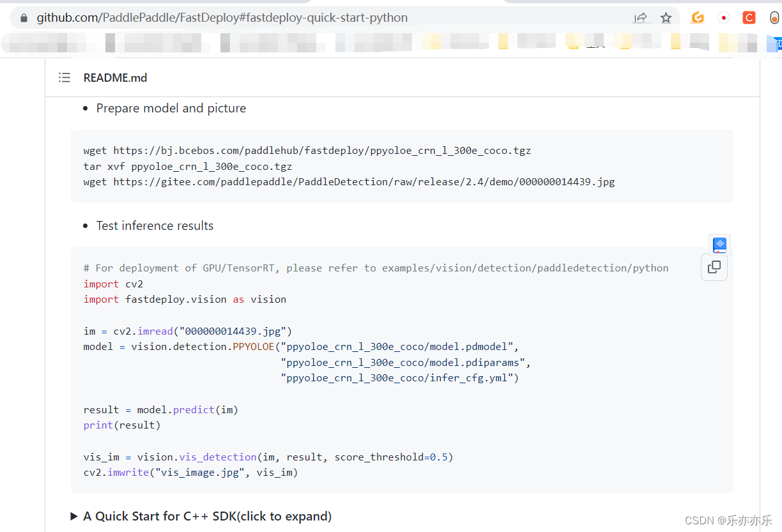Click the print(result) code line
This screenshot has width=782, height=532.
point(122,425)
